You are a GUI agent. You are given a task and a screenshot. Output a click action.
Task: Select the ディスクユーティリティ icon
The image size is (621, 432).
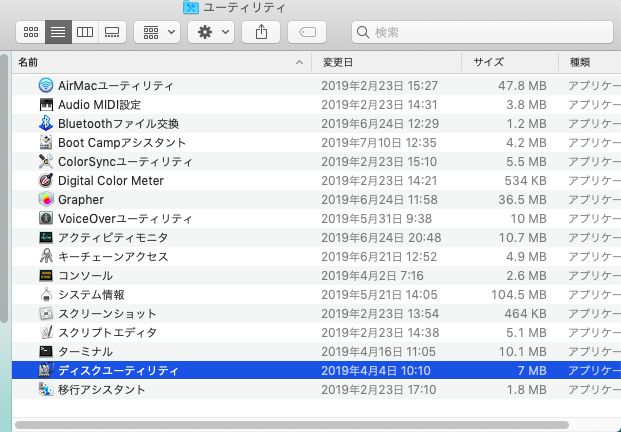46,371
